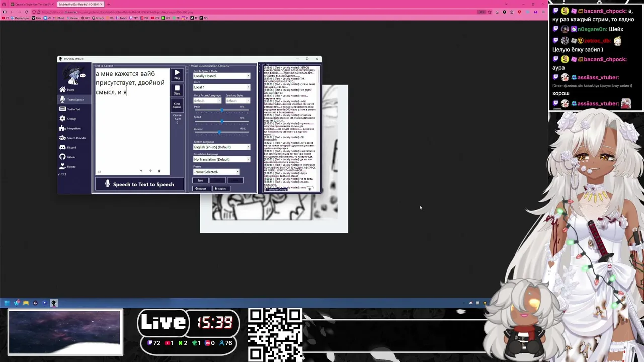Click up arrow under text box
Image resolution: width=644 pixels, height=362 pixels.
point(141,171)
